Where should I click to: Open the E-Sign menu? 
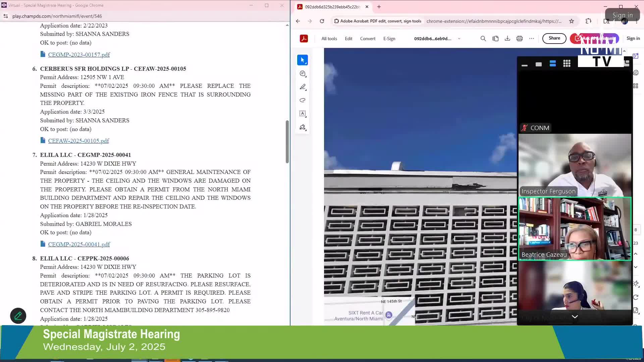(x=389, y=39)
